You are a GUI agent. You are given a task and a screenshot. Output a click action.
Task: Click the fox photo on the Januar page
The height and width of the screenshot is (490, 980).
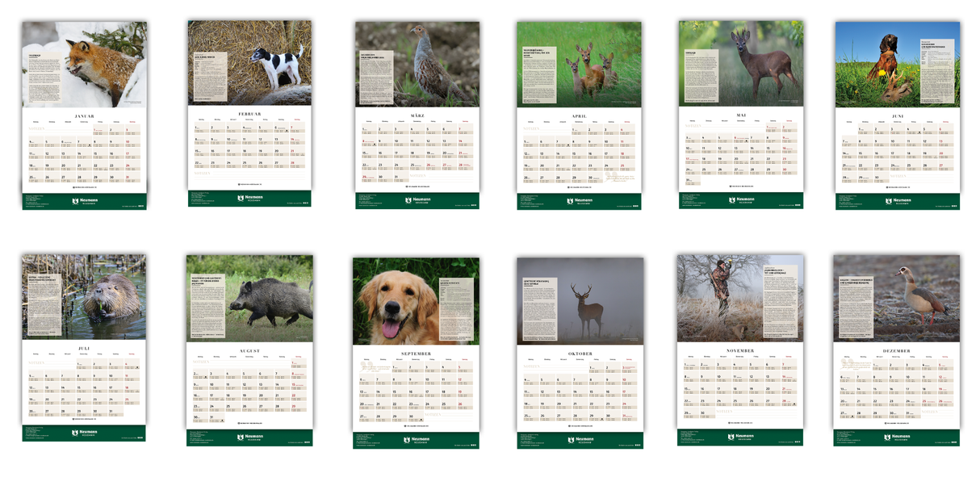coord(84,65)
